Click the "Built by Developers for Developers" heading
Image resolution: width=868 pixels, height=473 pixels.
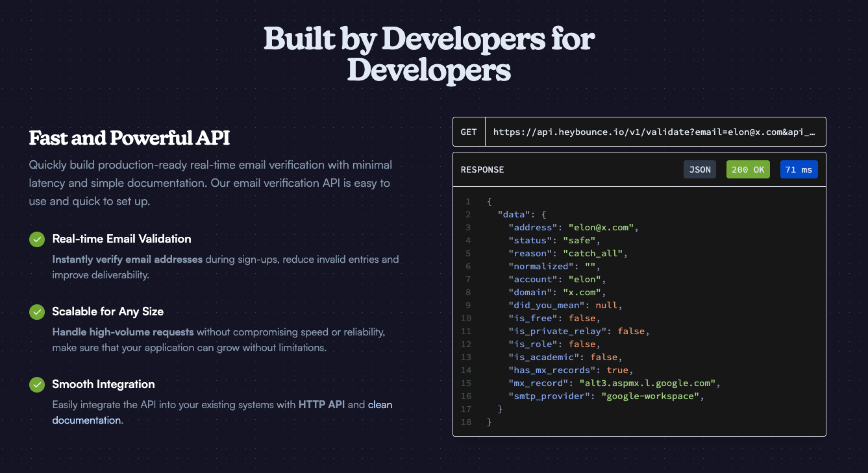[x=429, y=55]
